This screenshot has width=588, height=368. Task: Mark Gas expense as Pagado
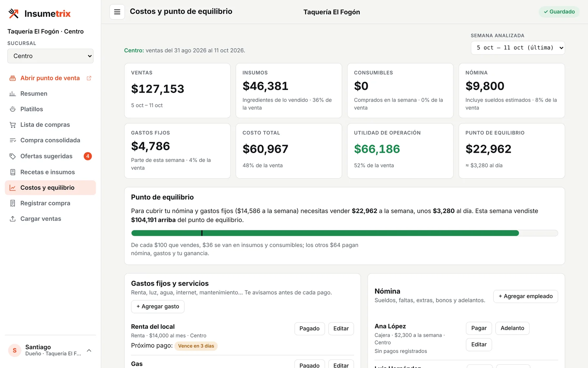pos(310,364)
